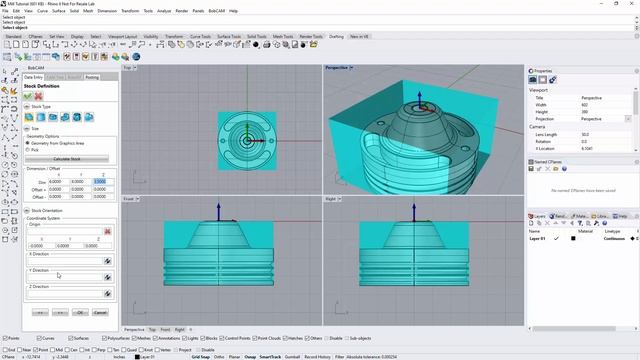The image size is (640, 360).
Task: Pick the X Direction with its selector icon
Action: click(x=107, y=261)
